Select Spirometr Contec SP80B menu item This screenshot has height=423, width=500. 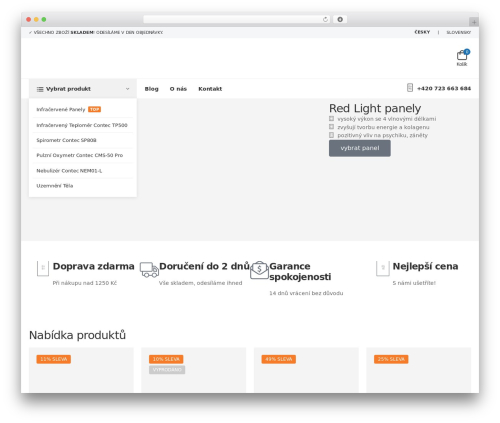pyautogui.click(x=66, y=140)
